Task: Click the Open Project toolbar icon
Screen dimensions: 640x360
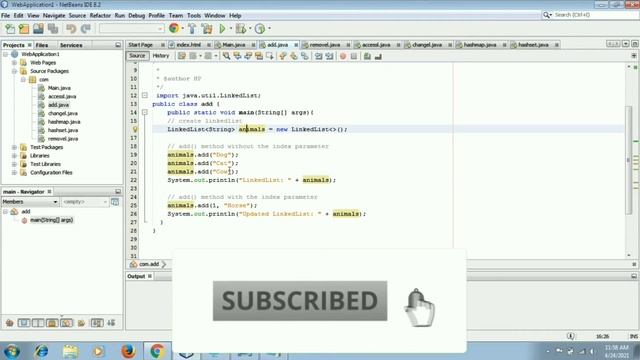Action: click(x=38, y=29)
